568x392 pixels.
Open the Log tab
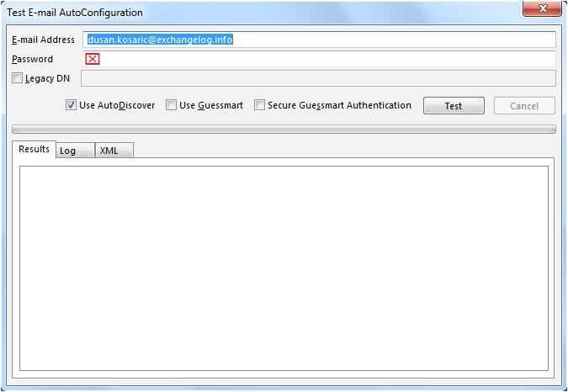coord(67,151)
